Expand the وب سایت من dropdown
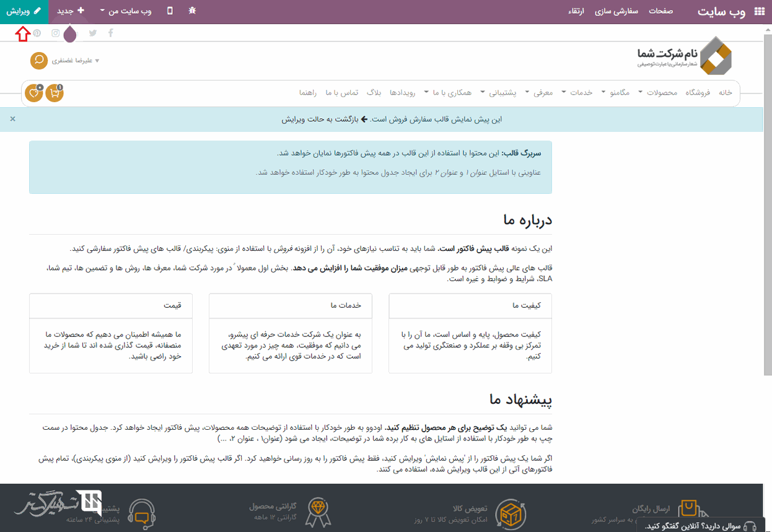 click(x=129, y=12)
